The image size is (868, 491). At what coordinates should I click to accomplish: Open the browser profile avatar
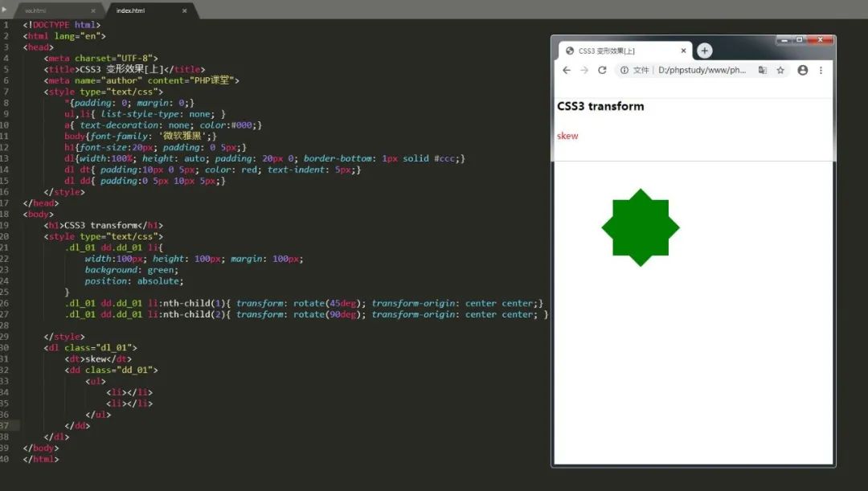pos(802,71)
